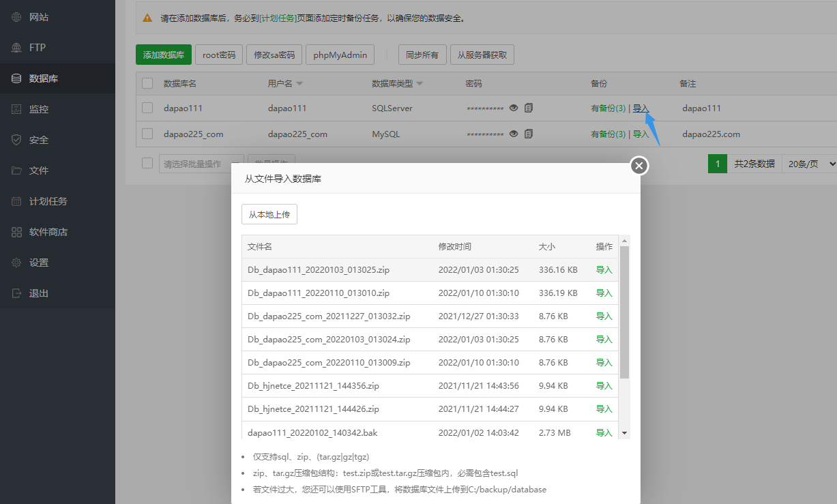Click the warning triangle icon in the notice
This screenshot has height=504, width=837.
(x=147, y=18)
